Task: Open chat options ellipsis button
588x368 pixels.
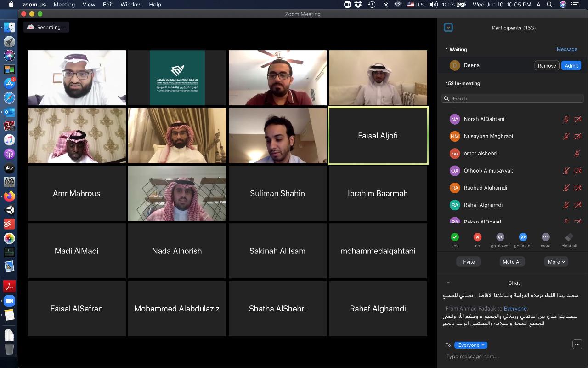Action: tap(577, 344)
